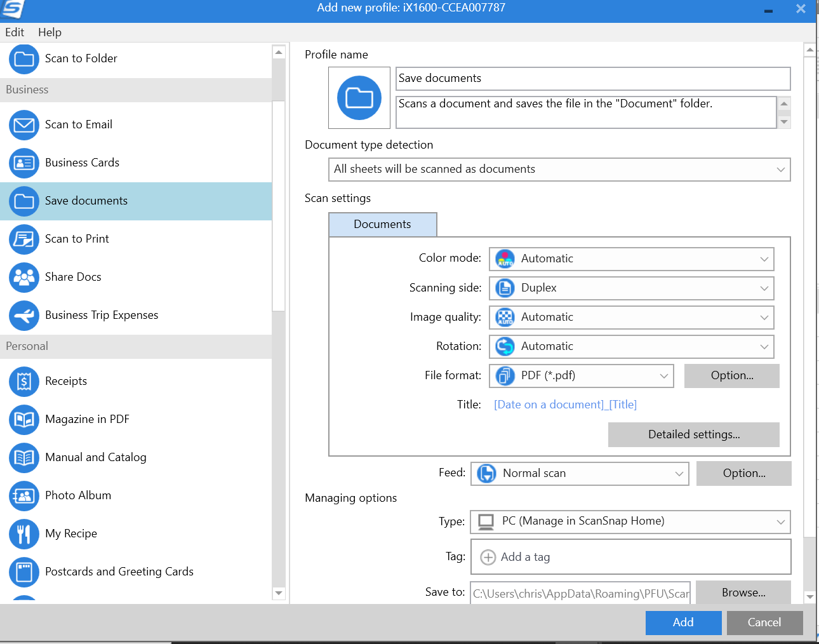The height and width of the screenshot is (644, 819).
Task: Click the large profile folder icon beside name
Action: [x=359, y=98]
